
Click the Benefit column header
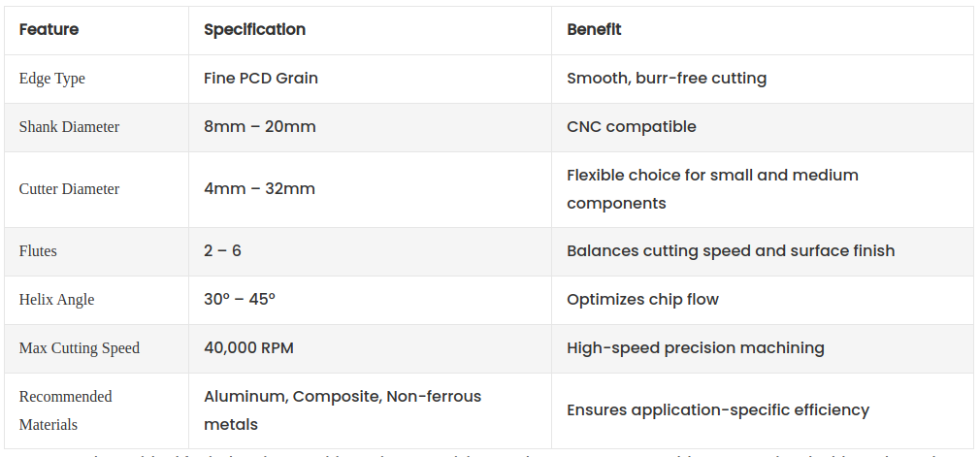[x=594, y=30]
